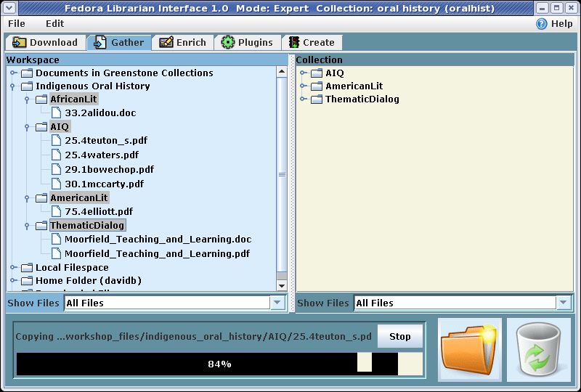581x392 pixels.
Task: Collapse the Workspace AIQ folder
Action: (x=27, y=128)
